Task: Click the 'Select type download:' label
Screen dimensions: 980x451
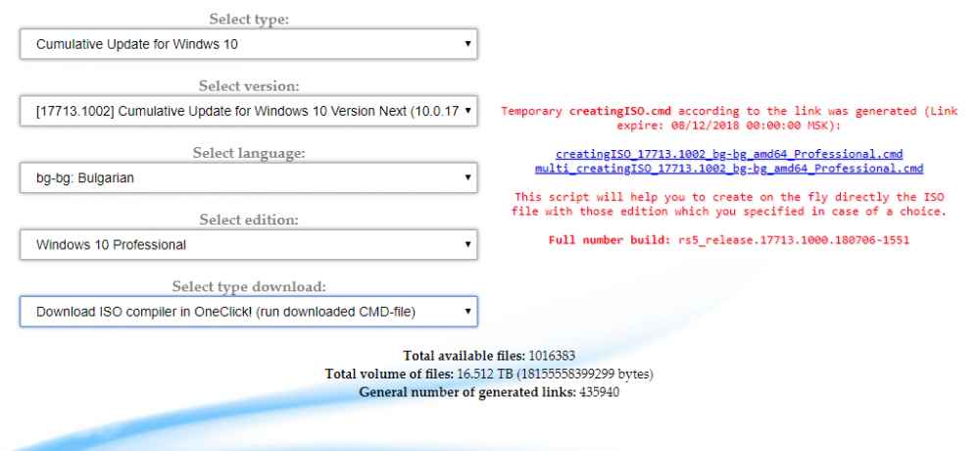Action: point(249,286)
